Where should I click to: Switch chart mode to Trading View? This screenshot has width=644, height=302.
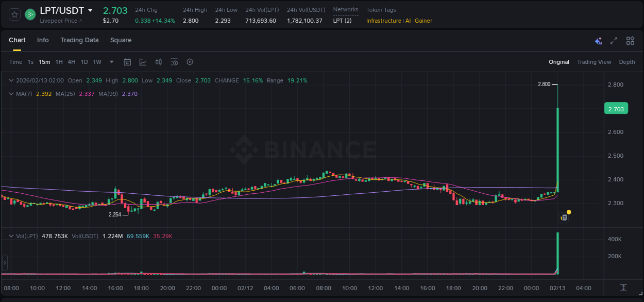pyautogui.click(x=594, y=62)
